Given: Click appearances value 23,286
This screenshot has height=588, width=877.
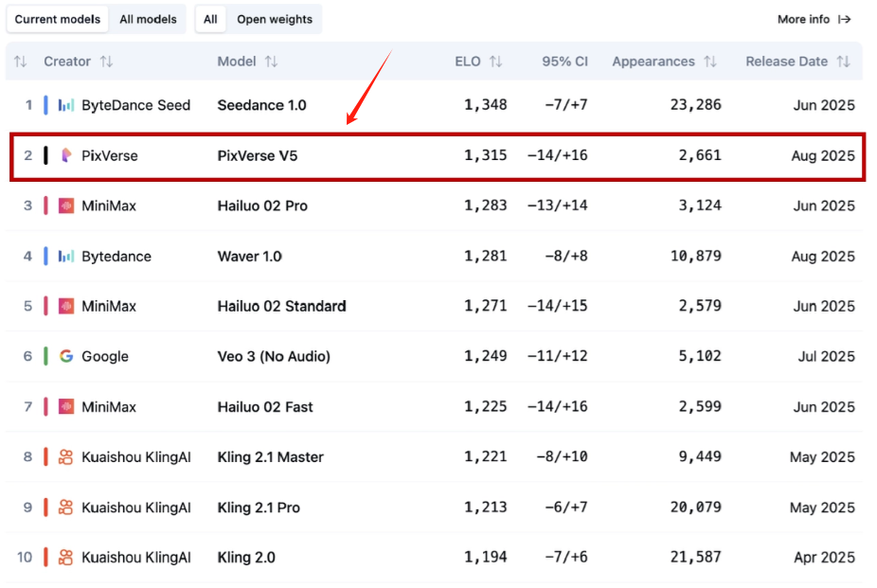Looking at the screenshot, I should click(x=696, y=105).
